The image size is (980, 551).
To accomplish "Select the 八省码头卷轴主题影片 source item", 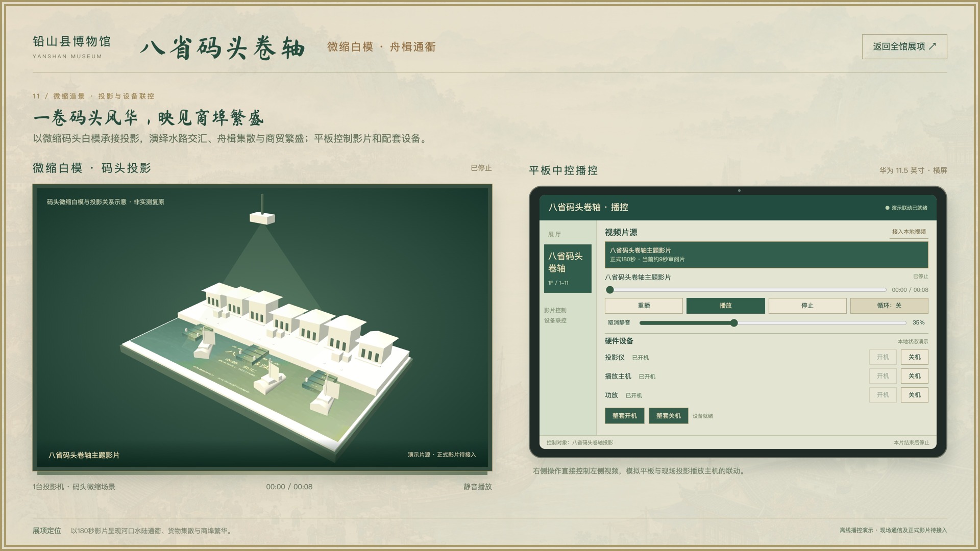I will pos(766,255).
